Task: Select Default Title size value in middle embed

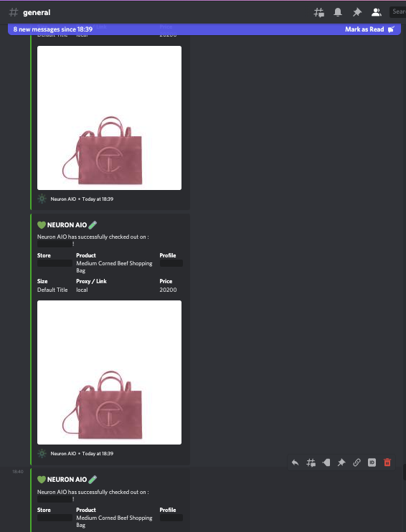Action: [52, 290]
